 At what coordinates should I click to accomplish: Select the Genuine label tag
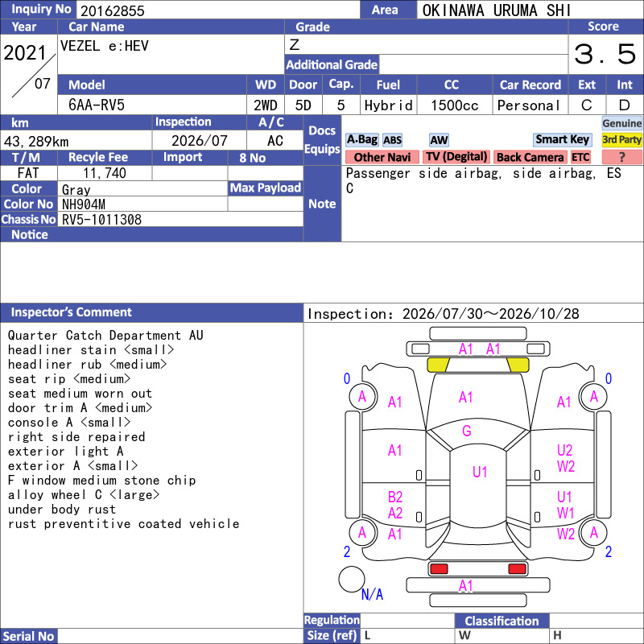pyautogui.click(x=621, y=123)
